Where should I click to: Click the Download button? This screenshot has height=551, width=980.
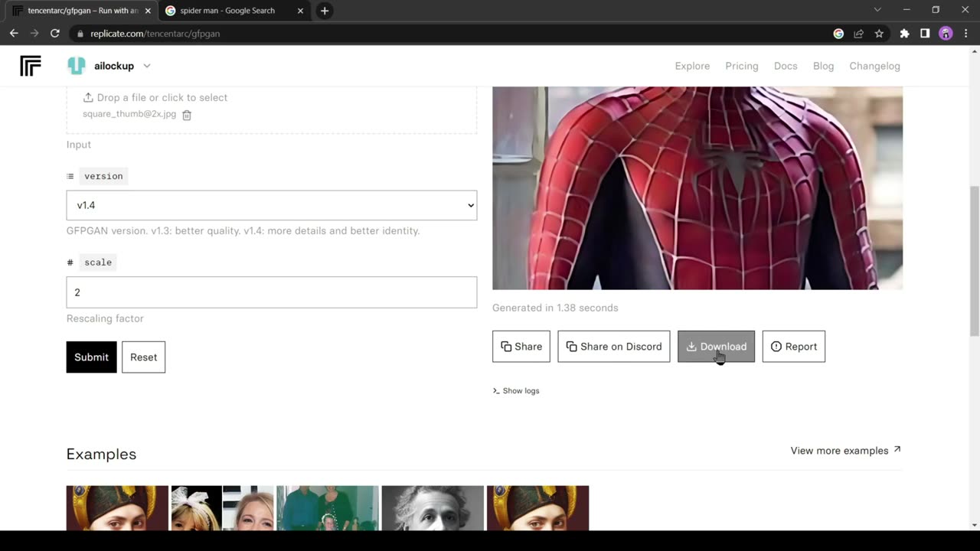tap(716, 347)
